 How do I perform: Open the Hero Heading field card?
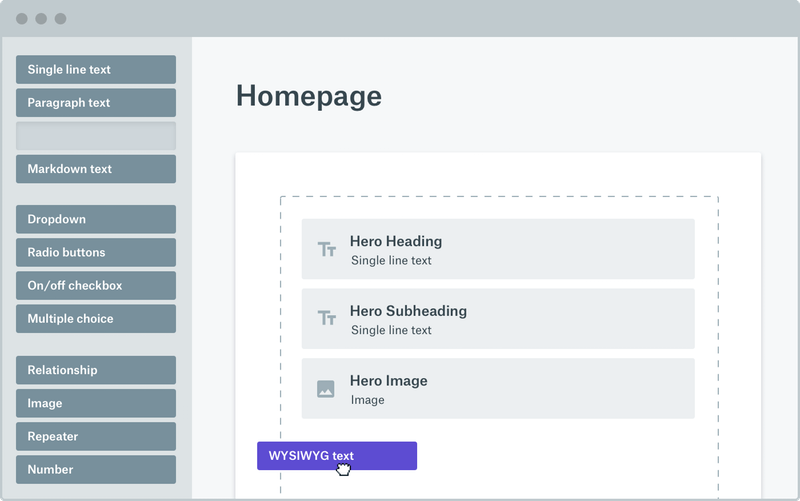tap(498, 249)
